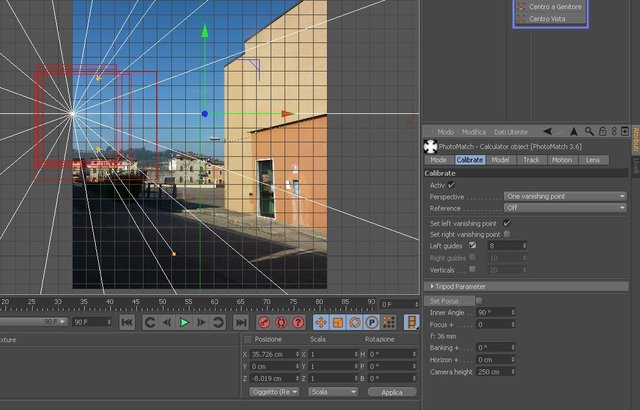Enable Set right vanishing point checkbox
Screen dimensions: 640x410
pyautogui.click(x=507, y=234)
